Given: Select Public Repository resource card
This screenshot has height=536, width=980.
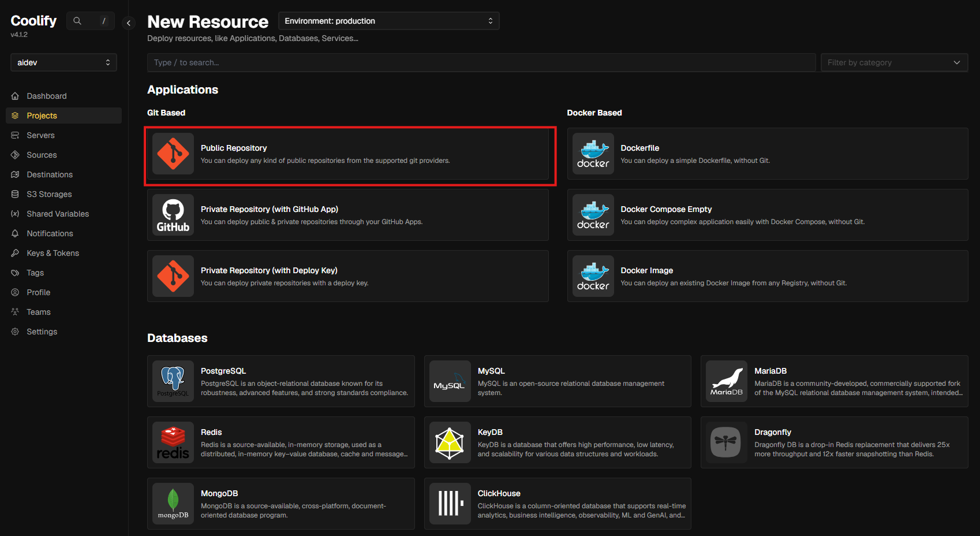Looking at the screenshot, I should coord(348,154).
